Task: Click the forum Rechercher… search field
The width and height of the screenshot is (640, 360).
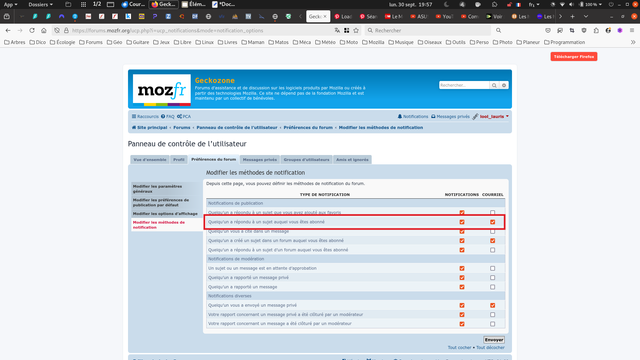Action: 464,85
